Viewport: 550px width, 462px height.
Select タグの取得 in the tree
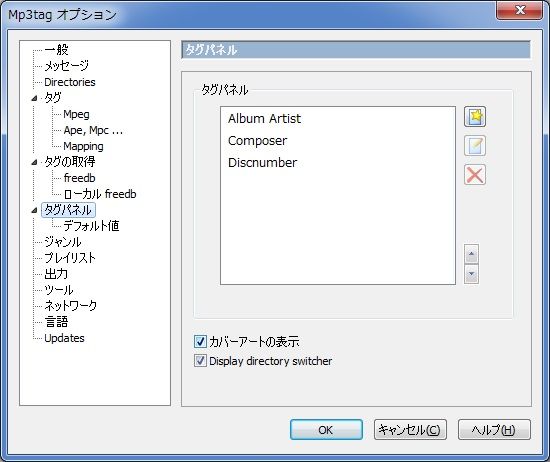pos(70,162)
